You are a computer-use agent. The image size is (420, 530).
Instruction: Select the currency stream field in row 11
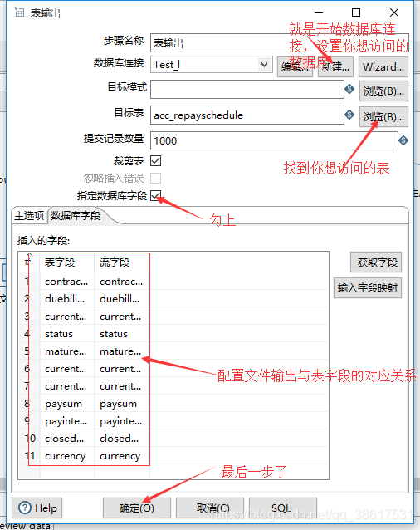pos(122,456)
